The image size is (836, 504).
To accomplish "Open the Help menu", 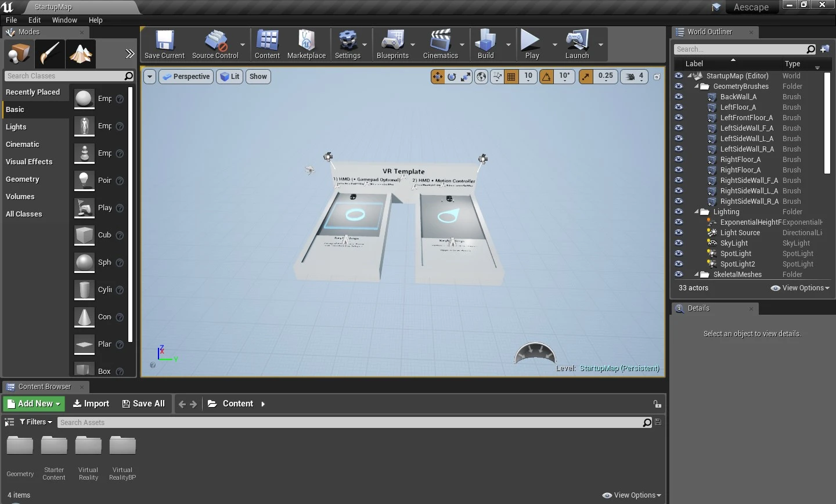I will point(96,20).
